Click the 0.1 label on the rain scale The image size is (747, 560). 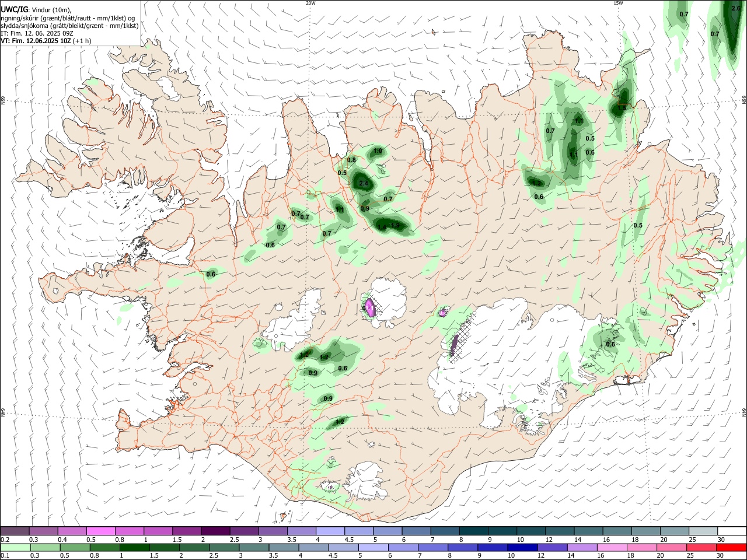[x=5, y=556]
